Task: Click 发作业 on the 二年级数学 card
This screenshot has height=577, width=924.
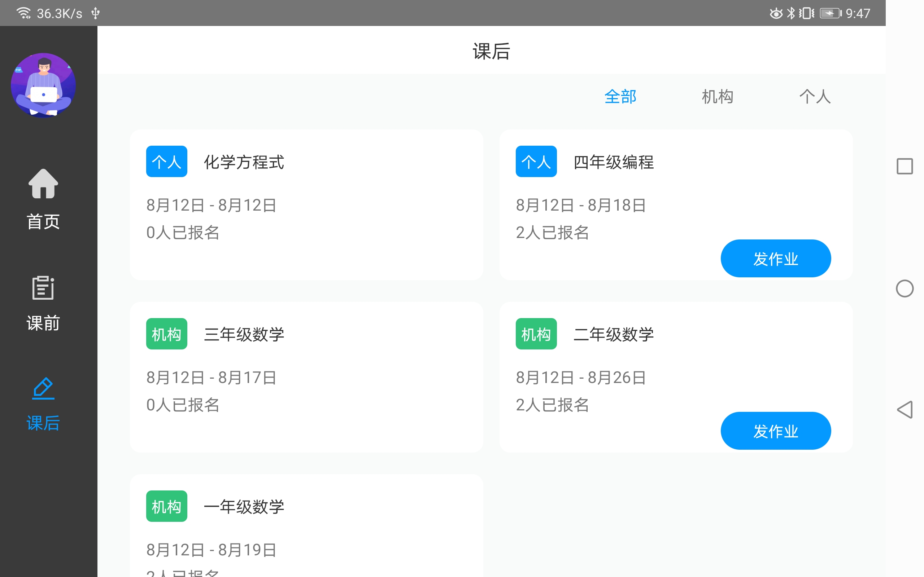Action: pos(775,431)
